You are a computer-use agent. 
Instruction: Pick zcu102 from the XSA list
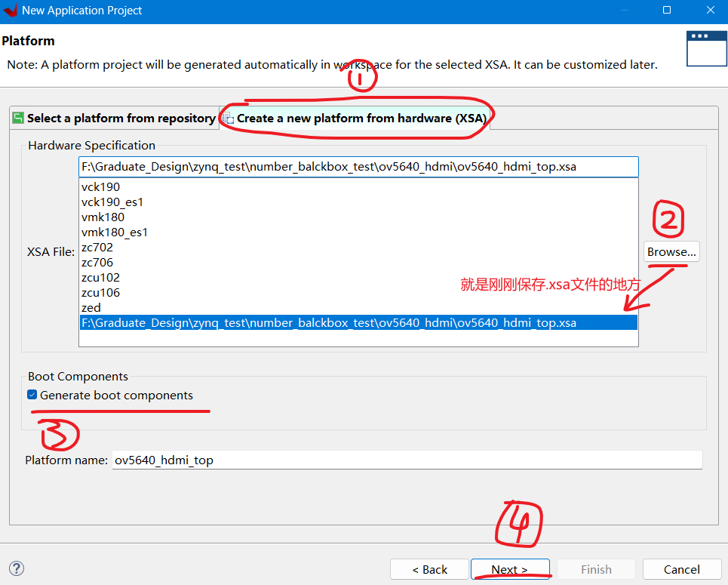(x=358, y=277)
